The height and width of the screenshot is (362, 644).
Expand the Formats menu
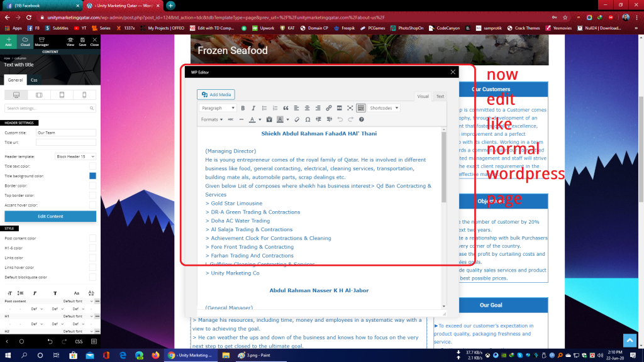pyautogui.click(x=211, y=119)
